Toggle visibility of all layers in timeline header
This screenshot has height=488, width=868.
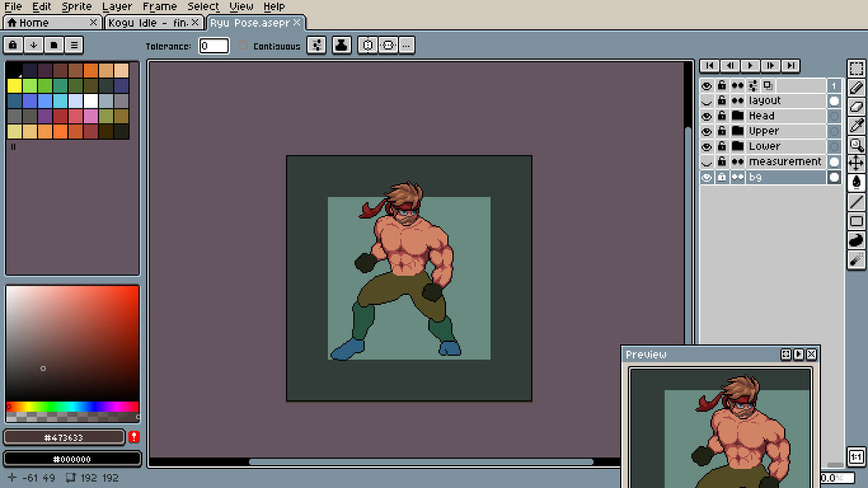pyautogui.click(x=707, y=85)
